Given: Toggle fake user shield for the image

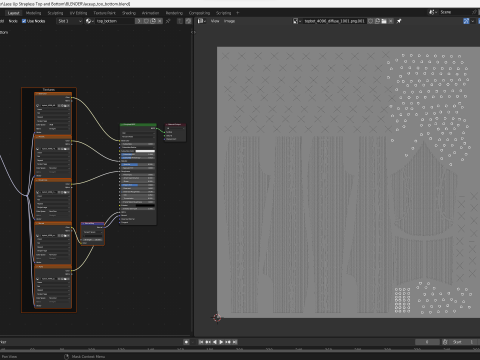Looking at the screenshot, I should click(371, 21).
